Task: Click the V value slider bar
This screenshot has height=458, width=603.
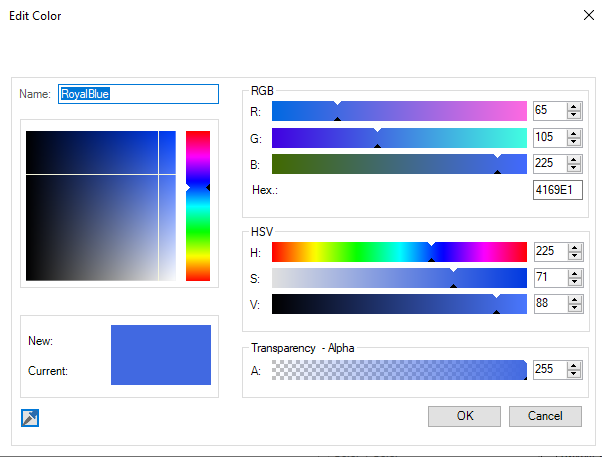Action: click(399, 304)
